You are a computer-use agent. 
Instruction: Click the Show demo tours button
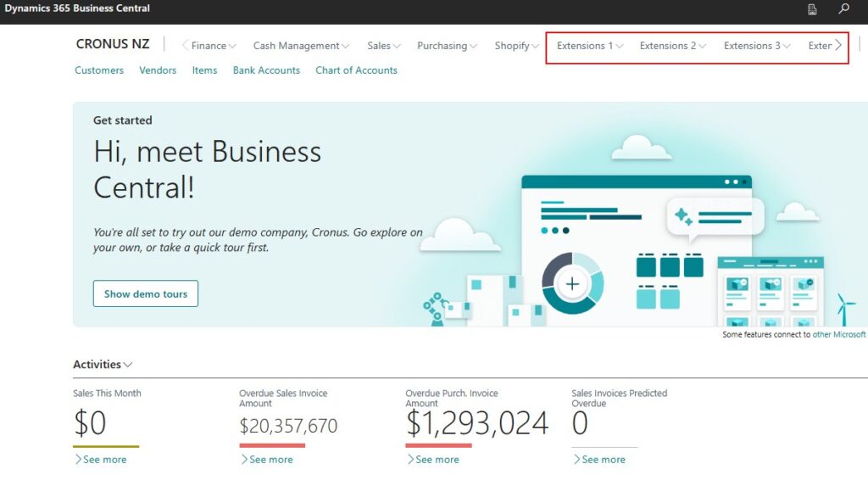click(x=146, y=293)
